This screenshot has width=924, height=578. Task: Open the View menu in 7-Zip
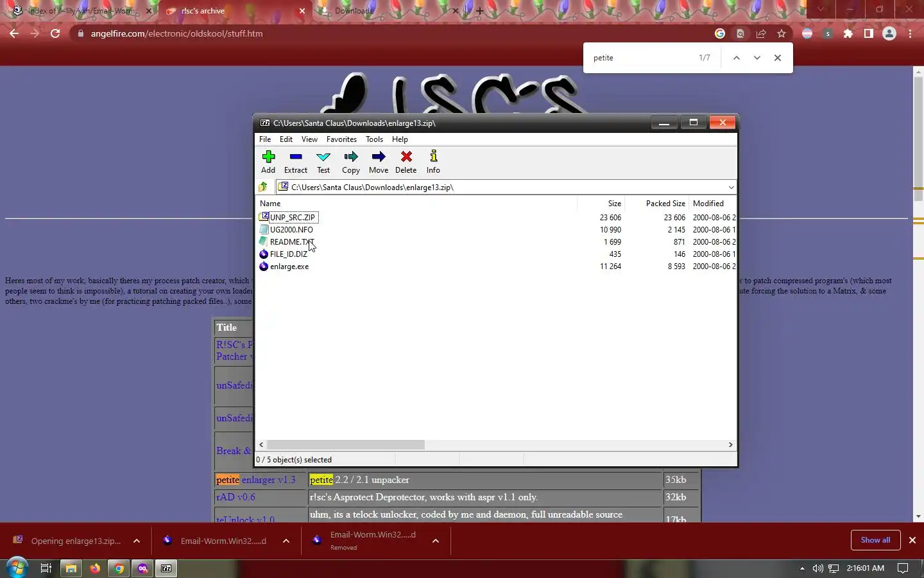tap(309, 139)
